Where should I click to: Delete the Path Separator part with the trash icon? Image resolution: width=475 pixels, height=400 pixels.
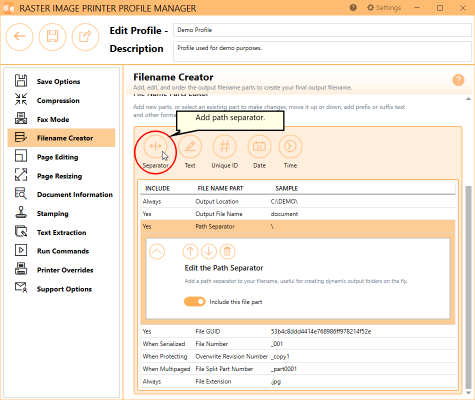(227, 251)
